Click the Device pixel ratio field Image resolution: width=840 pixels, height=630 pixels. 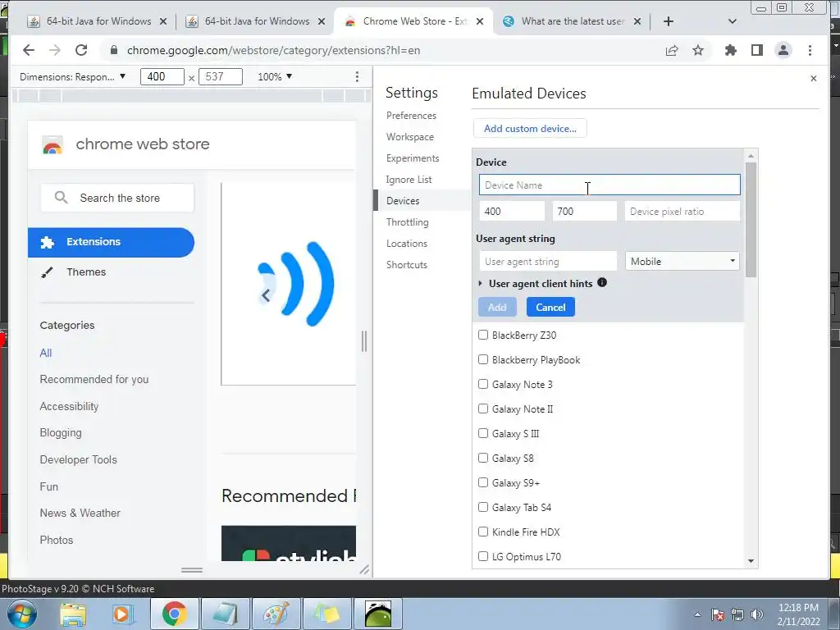coord(682,212)
